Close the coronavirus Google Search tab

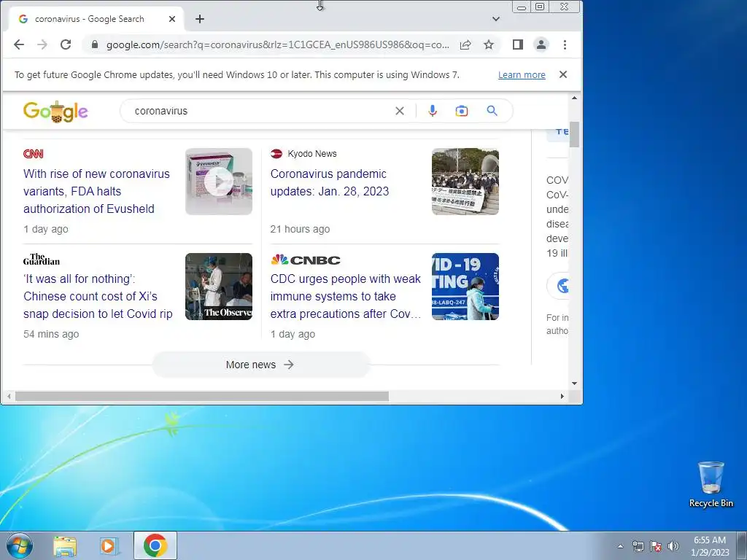[172, 19]
